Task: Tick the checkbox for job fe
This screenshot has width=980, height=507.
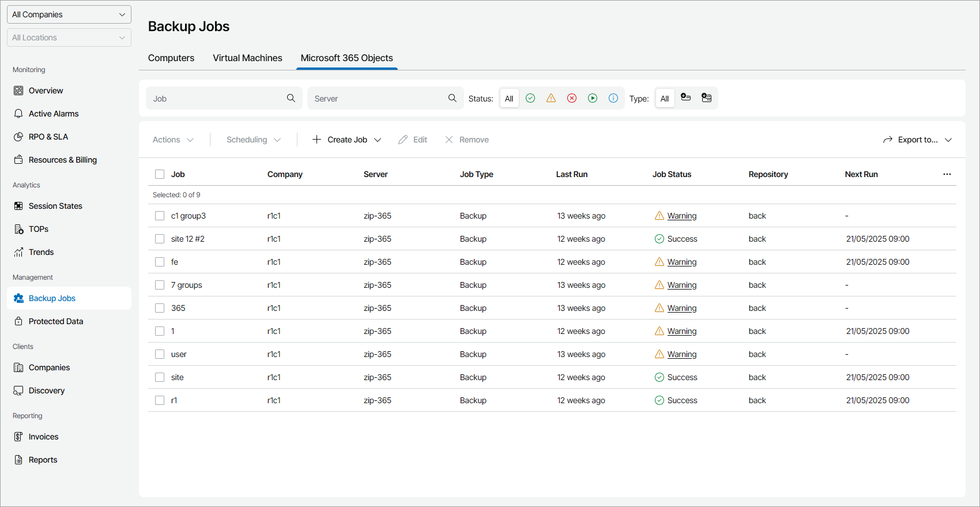Action: point(160,262)
